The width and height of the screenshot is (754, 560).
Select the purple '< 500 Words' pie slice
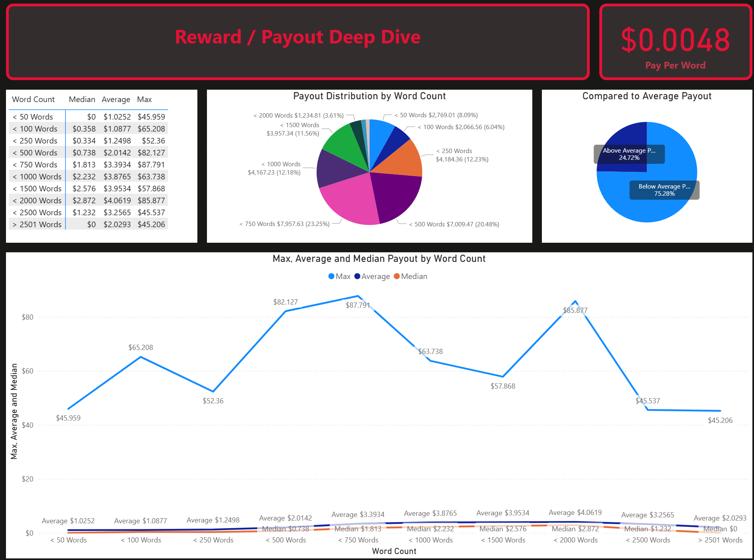click(x=395, y=195)
